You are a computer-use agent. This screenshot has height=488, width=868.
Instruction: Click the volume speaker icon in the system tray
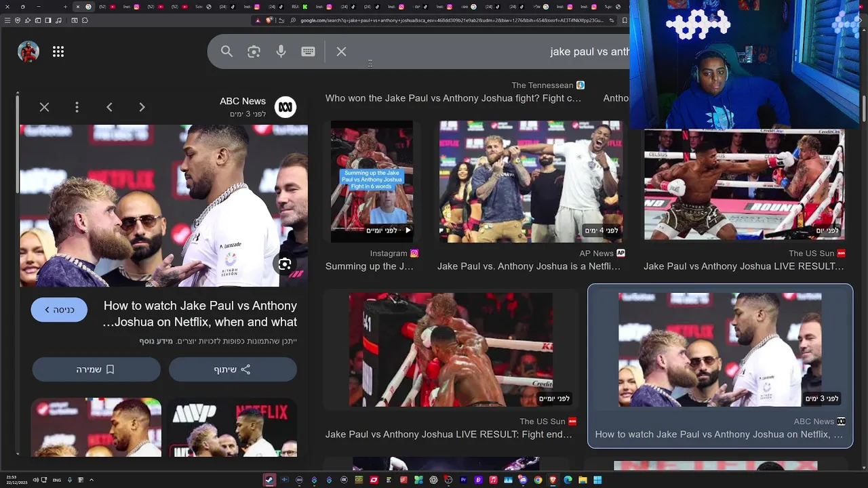click(35, 480)
